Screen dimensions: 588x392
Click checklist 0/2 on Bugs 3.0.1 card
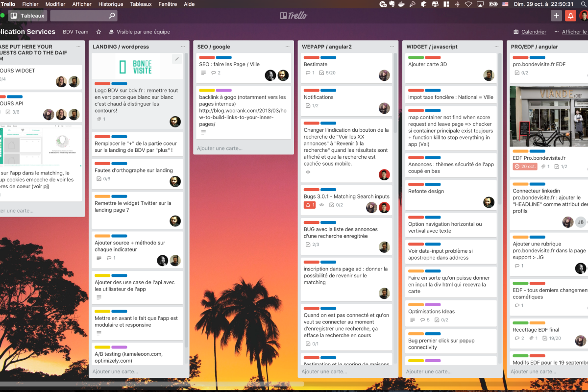click(336, 205)
